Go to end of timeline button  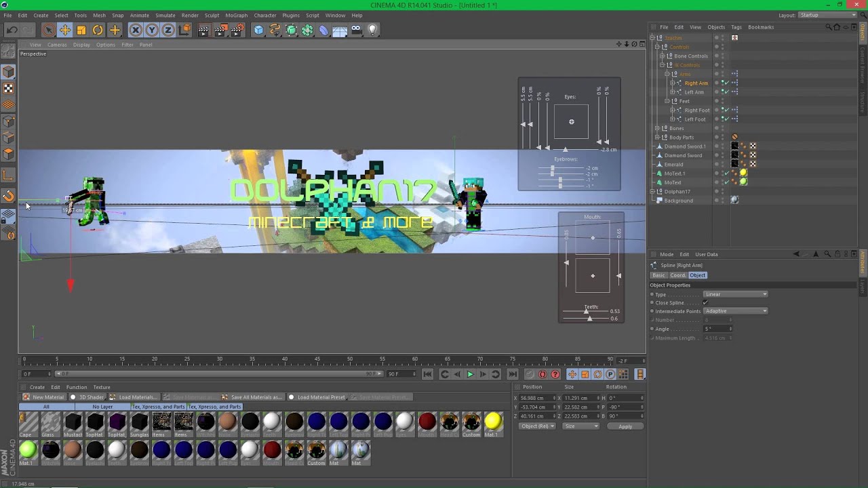pos(513,374)
